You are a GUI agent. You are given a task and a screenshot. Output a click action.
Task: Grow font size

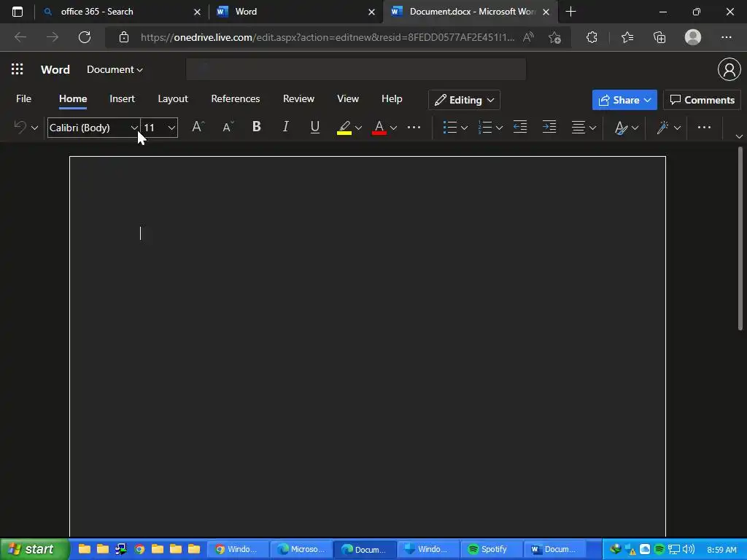click(x=198, y=127)
